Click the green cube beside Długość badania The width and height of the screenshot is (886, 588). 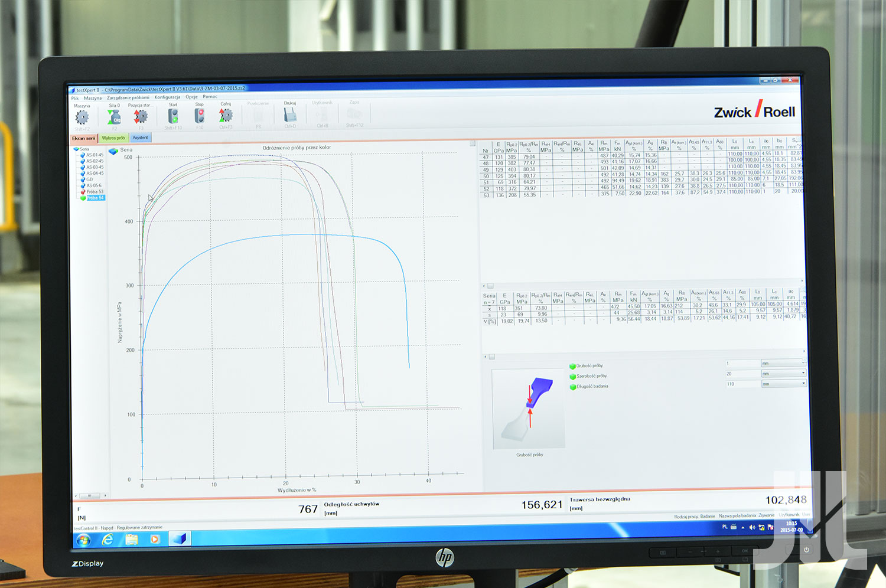click(572, 387)
